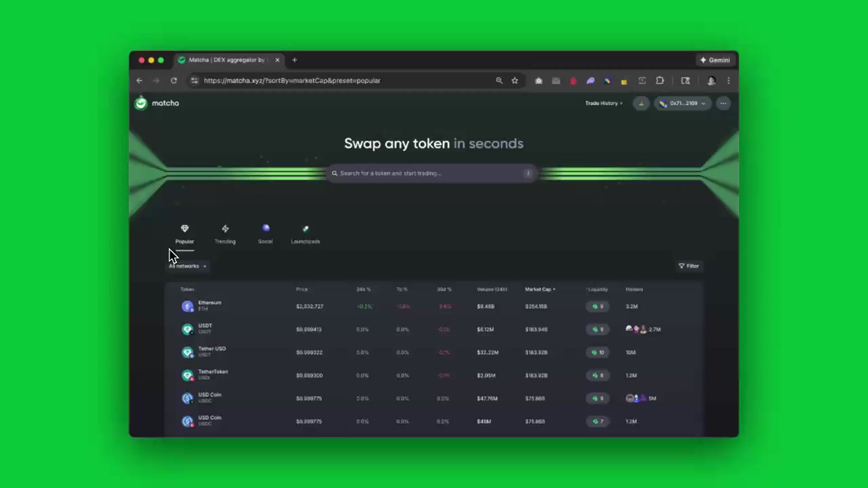
Task: Bookmark page with star icon
Action: click(514, 80)
